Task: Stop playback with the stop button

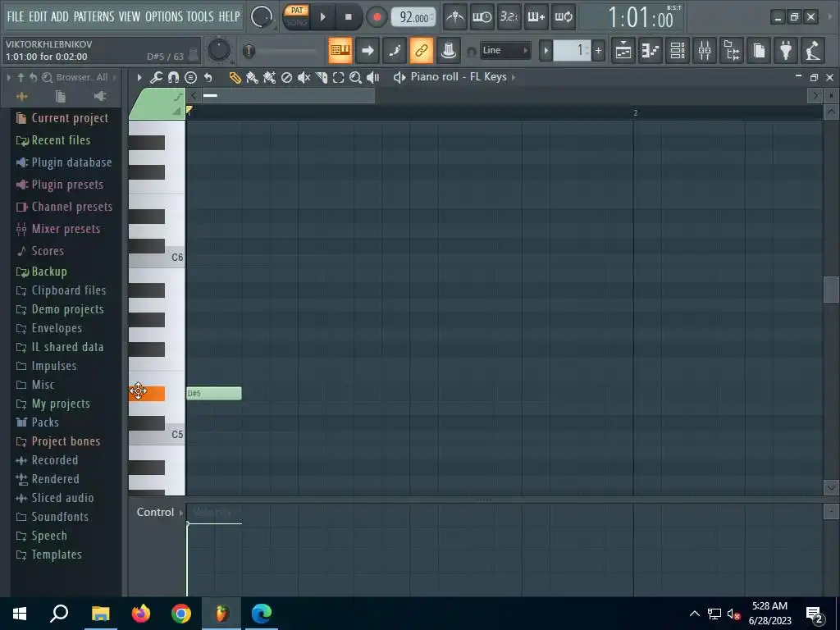Action: click(348, 17)
